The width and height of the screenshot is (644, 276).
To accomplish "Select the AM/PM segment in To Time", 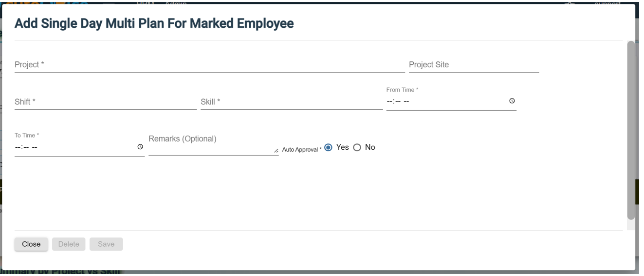I will pyautogui.click(x=34, y=147).
